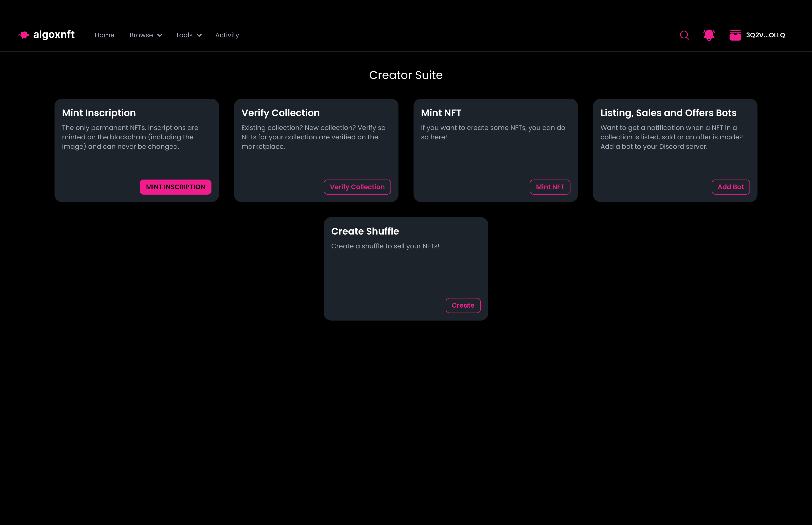The image size is (812, 525).
Task: Go to Home in navigation
Action: click(x=105, y=35)
